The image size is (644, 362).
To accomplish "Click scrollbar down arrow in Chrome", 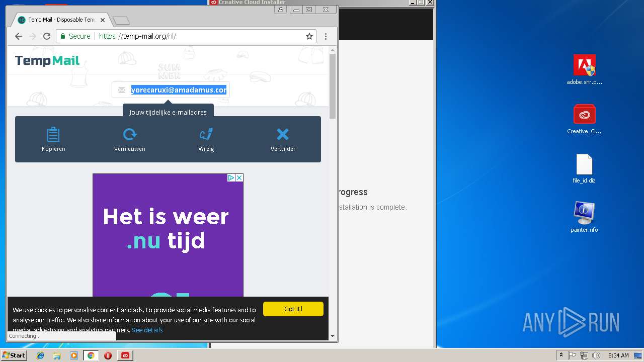I will pos(333,336).
